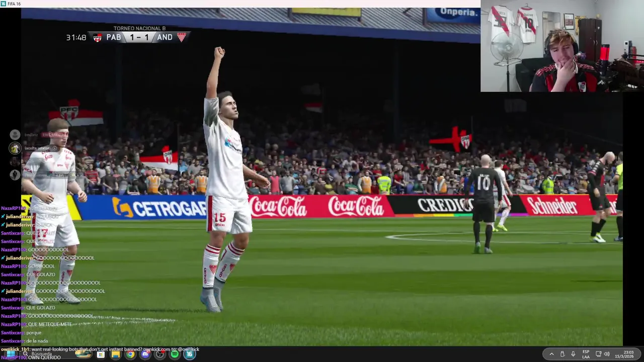The image size is (644, 362).
Task: Click the streamer webcam feed
Action: 562,46
